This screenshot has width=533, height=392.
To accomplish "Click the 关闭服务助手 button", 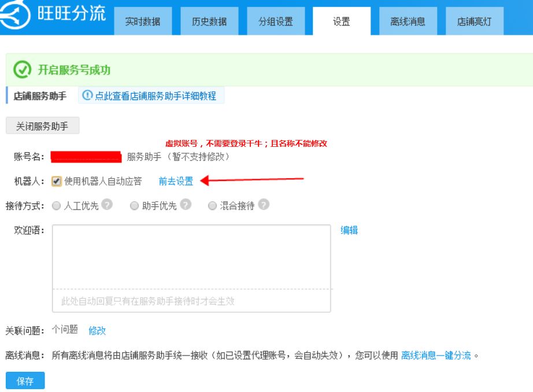I will 43,126.
